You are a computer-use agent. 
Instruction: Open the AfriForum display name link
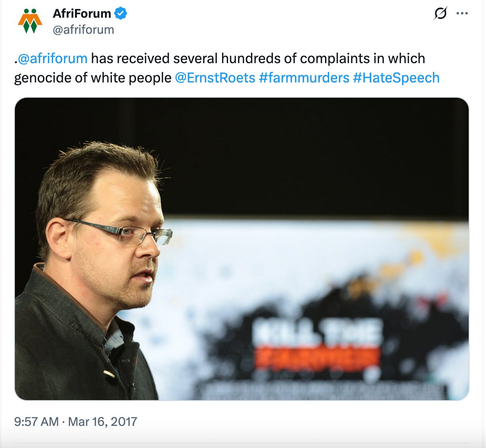(x=82, y=13)
